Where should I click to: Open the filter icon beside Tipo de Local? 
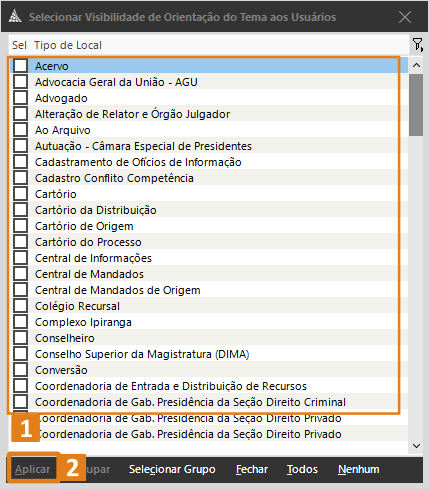pyautogui.click(x=417, y=45)
